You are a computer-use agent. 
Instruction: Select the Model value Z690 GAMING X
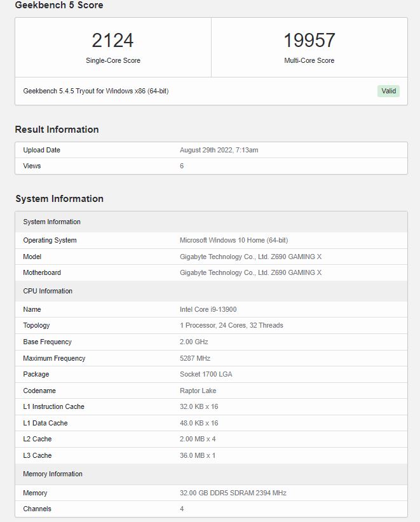250,257
